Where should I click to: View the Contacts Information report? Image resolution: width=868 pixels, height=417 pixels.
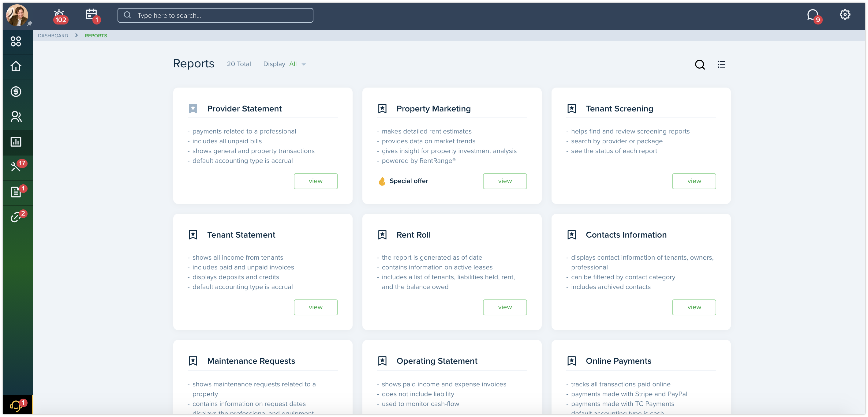(x=694, y=307)
